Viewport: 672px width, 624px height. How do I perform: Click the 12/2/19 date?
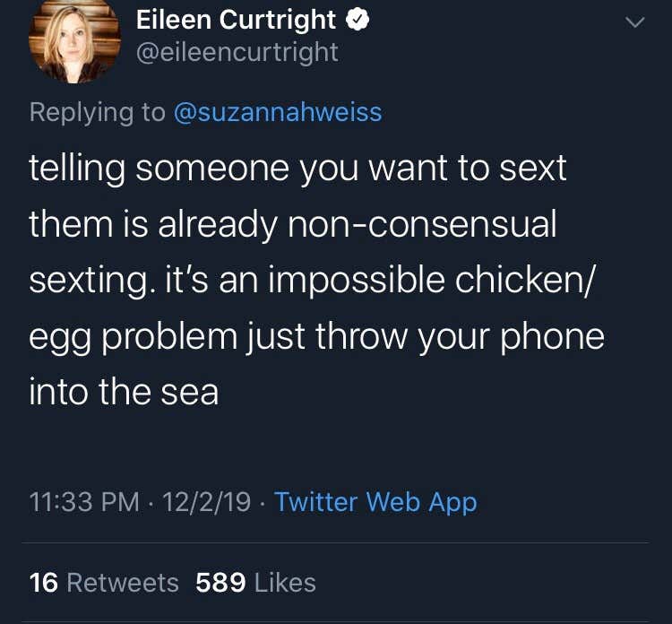(x=207, y=502)
